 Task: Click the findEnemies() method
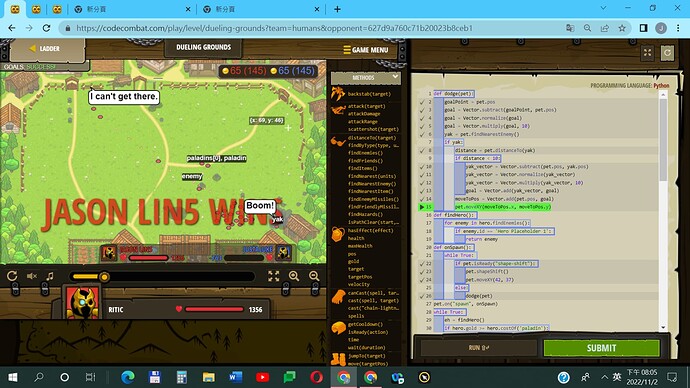click(x=365, y=153)
